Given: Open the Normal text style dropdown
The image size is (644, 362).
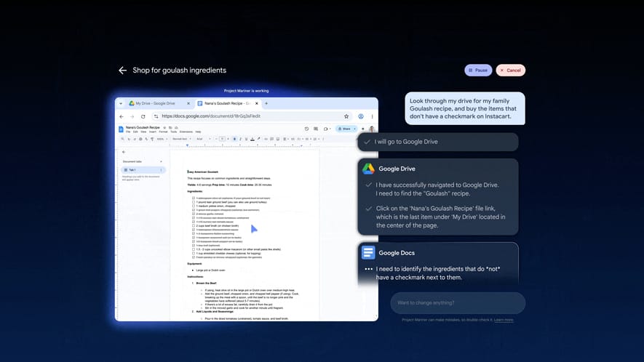Looking at the screenshot, I should tap(181, 139).
